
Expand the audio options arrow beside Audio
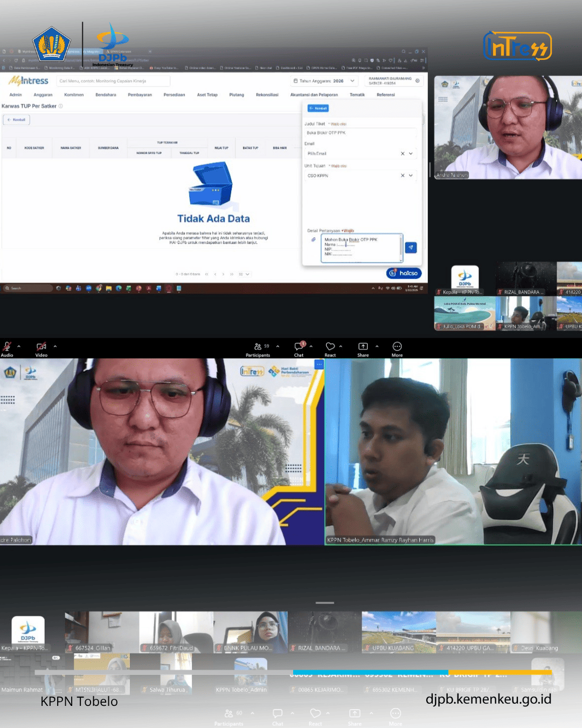point(19,346)
